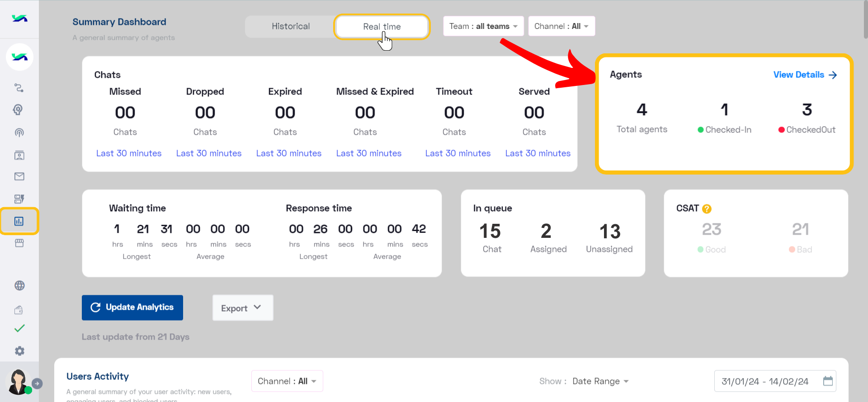Open the globe icon in sidebar
This screenshot has width=868, height=402.
tap(19, 285)
